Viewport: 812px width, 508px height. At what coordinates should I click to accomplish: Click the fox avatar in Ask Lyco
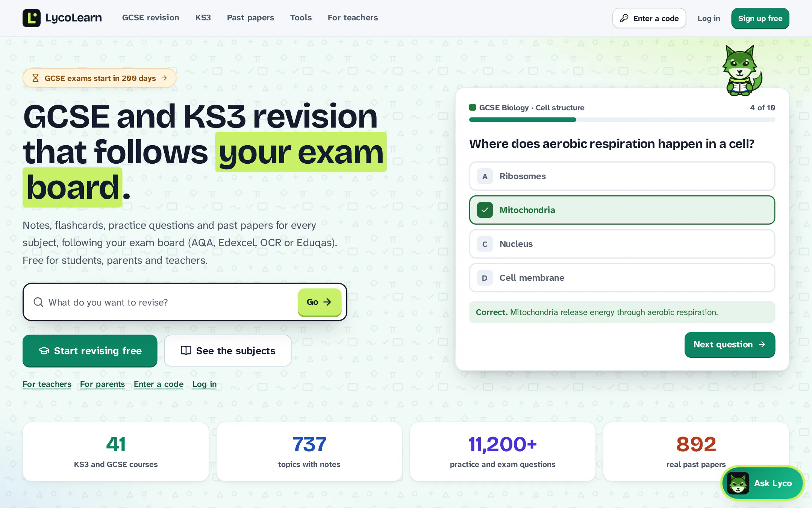coord(738,483)
